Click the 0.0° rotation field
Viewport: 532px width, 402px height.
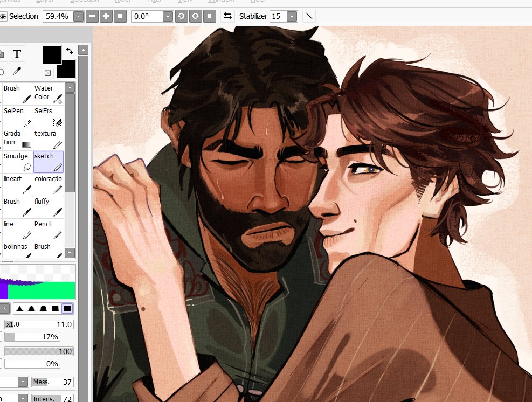click(147, 16)
